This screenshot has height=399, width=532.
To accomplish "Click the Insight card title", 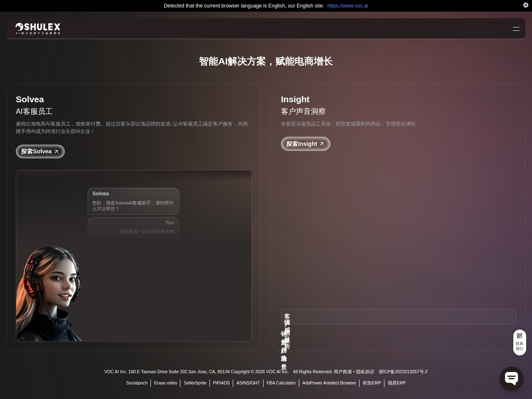I will pos(295,99).
